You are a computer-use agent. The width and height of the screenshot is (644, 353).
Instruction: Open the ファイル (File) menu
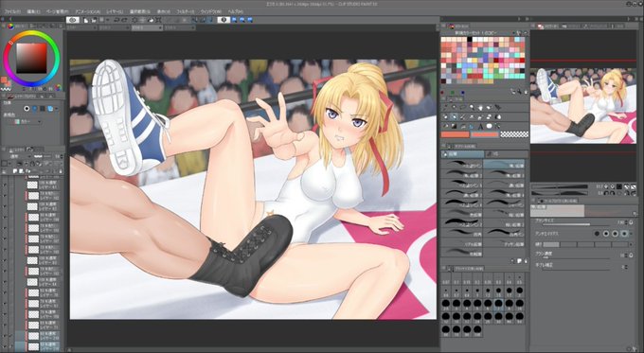12,11
